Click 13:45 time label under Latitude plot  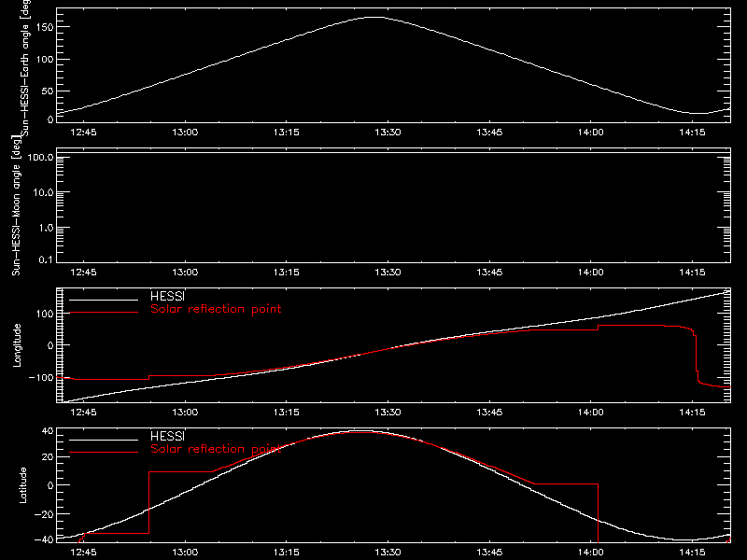(x=489, y=552)
